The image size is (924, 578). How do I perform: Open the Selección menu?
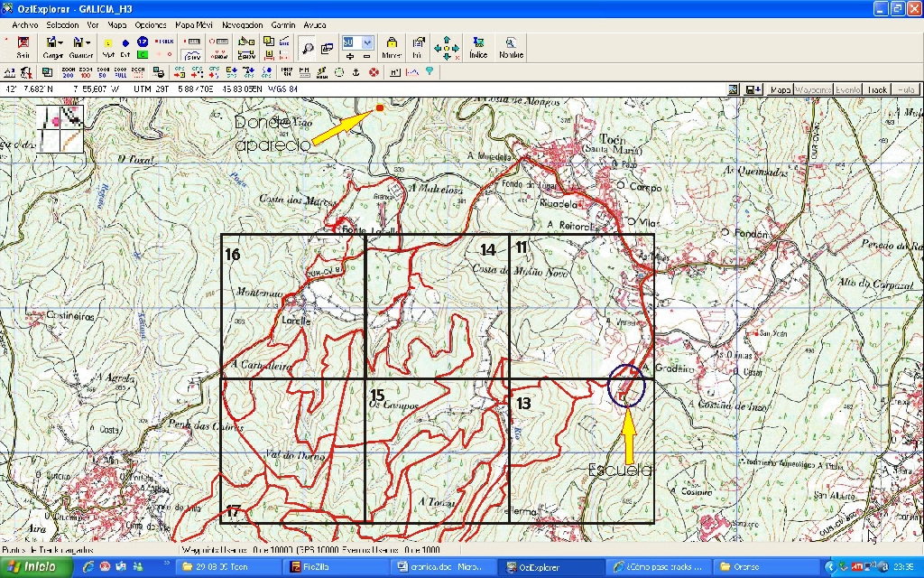coord(62,24)
